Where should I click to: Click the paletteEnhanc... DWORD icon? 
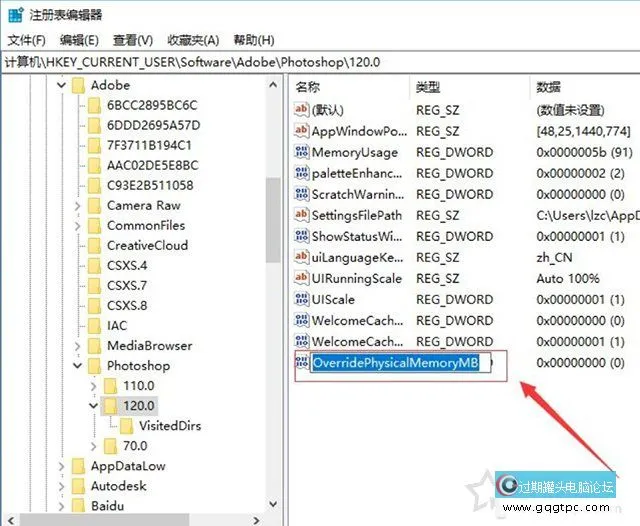tap(301, 173)
